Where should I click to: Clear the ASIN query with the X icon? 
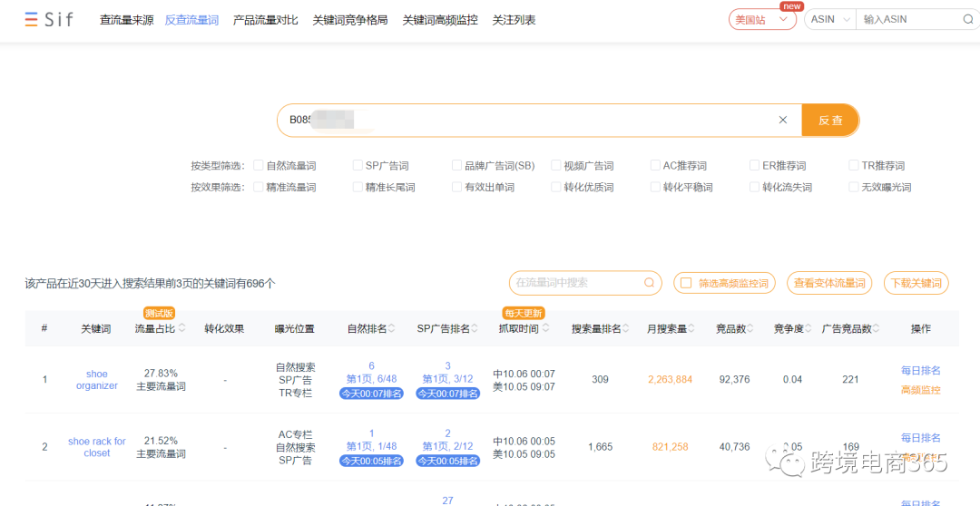[782, 120]
